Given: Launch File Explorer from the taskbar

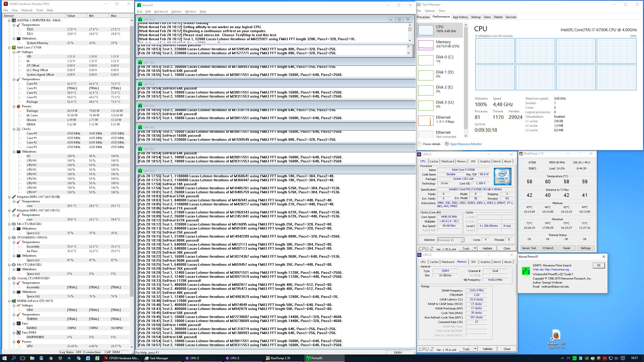Looking at the screenshot, I should pyautogui.click(x=32, y=358).
